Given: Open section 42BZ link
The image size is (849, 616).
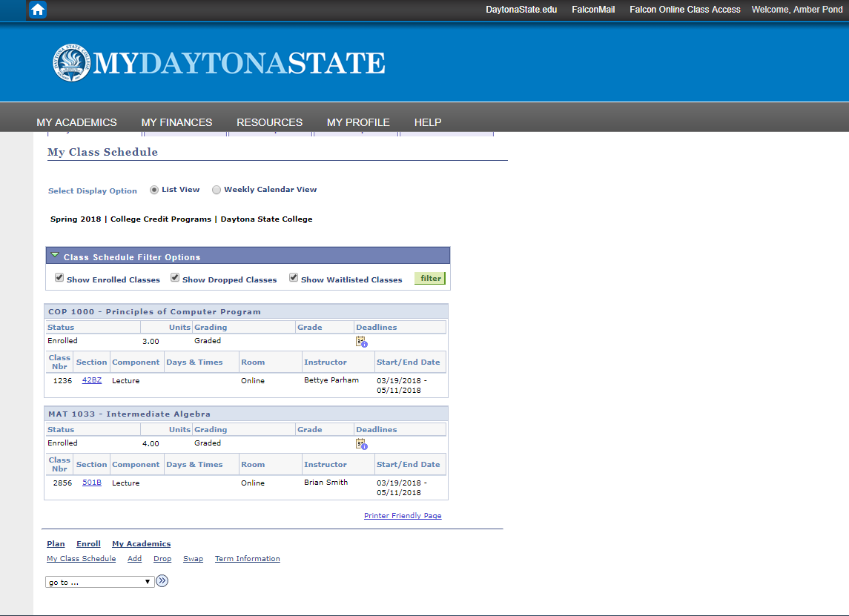Looking at the screenshot, I should pyautogui.click(x=92, y=380).
